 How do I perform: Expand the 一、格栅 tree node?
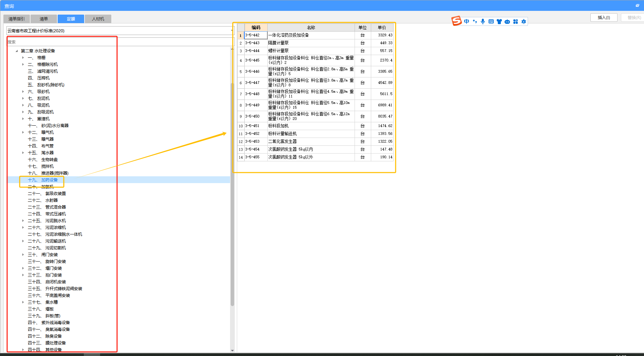tap(23, 58)
